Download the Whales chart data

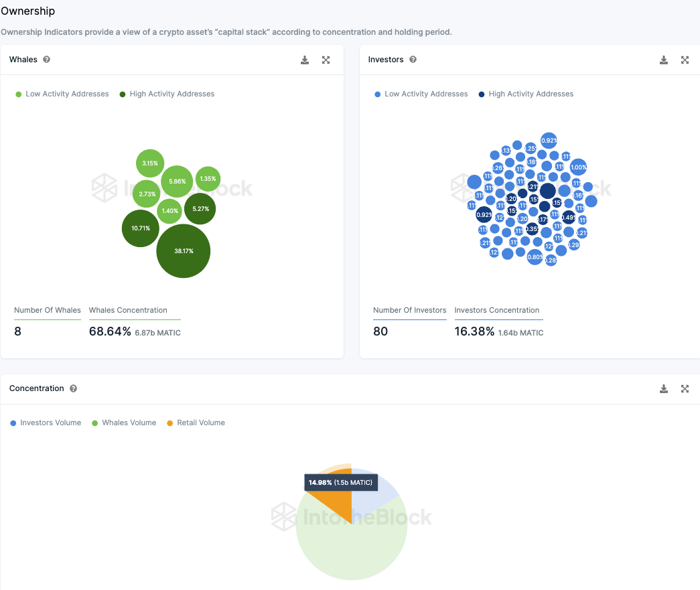[x=305, y=60]
